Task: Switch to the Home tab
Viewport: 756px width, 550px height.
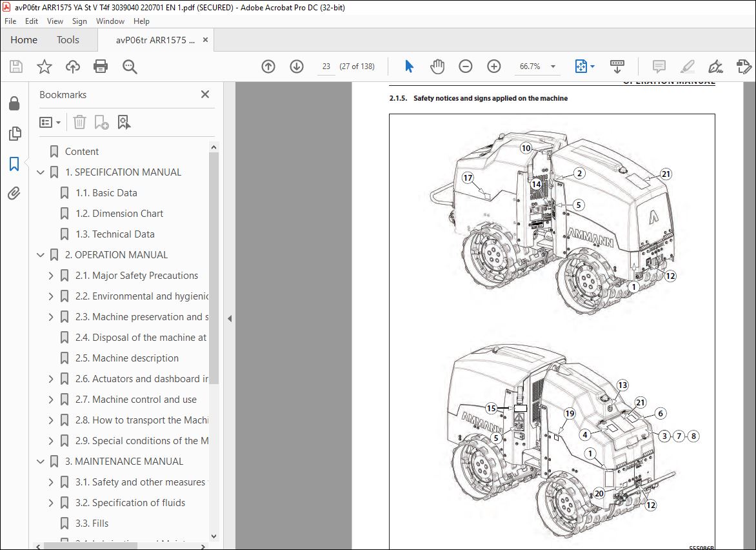Action: 24,40
